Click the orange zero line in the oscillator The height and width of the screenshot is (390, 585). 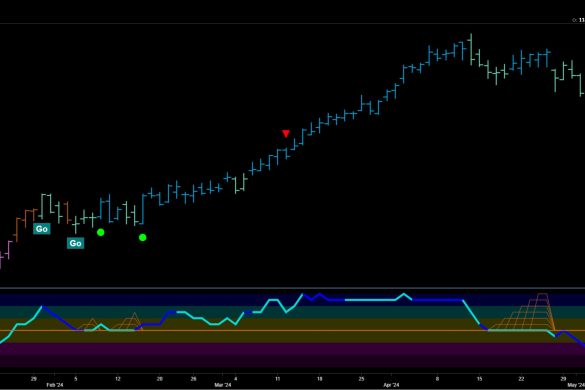(x=292, y=331)
